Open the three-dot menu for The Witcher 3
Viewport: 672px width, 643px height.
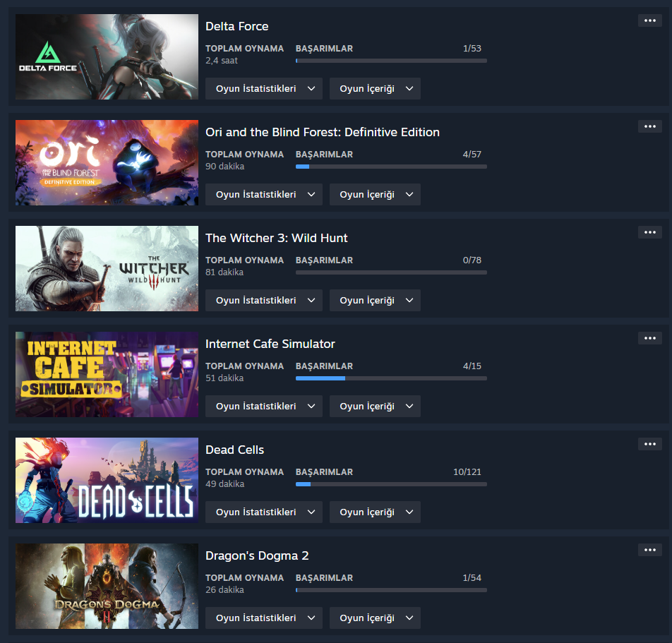pyautogui.click(x=649, y=232)
